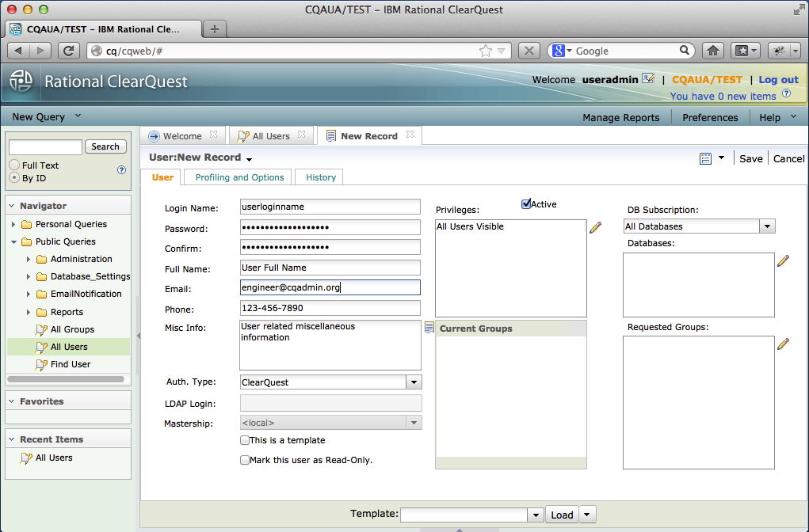Click in the Phone input field
The image size is (809, 532).
(x=330, y=308)
